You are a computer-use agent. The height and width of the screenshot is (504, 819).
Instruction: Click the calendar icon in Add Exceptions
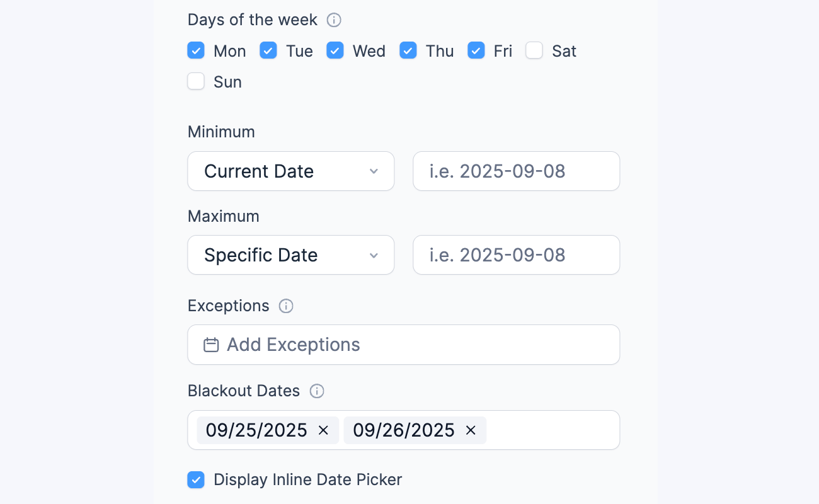tap(210, 345)
